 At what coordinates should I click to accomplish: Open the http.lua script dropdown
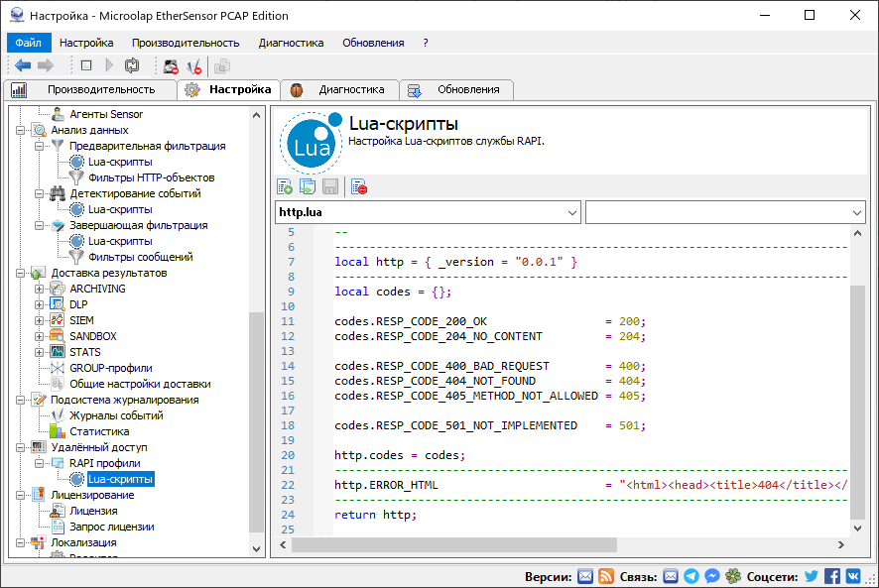click(571, 212)
